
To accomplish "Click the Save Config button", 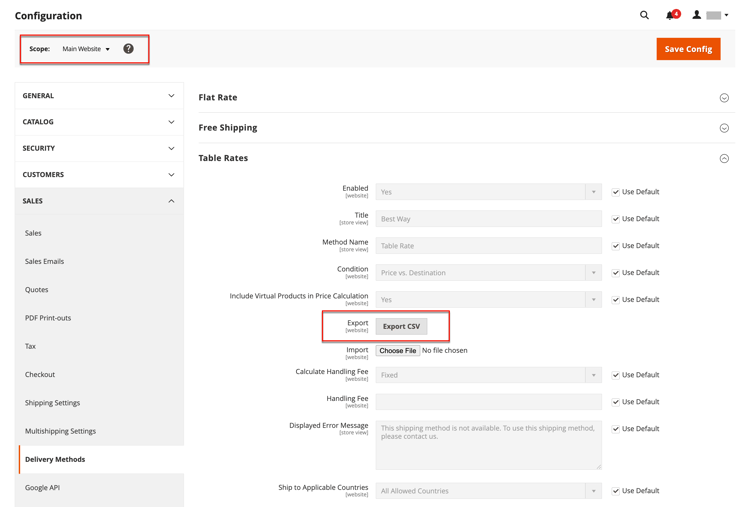I will [x=688, y=49].
